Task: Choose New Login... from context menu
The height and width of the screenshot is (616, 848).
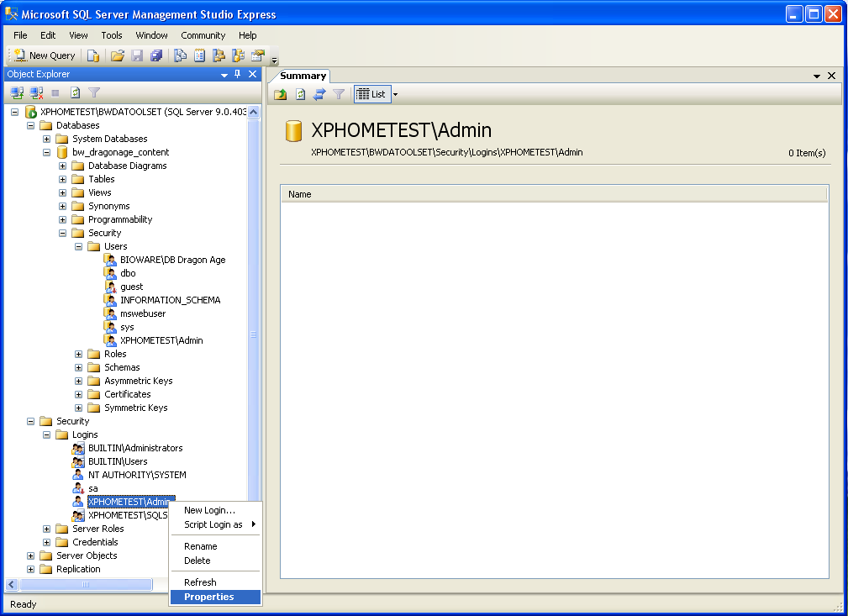Action: pyautogui.click(x=209, y=510)
